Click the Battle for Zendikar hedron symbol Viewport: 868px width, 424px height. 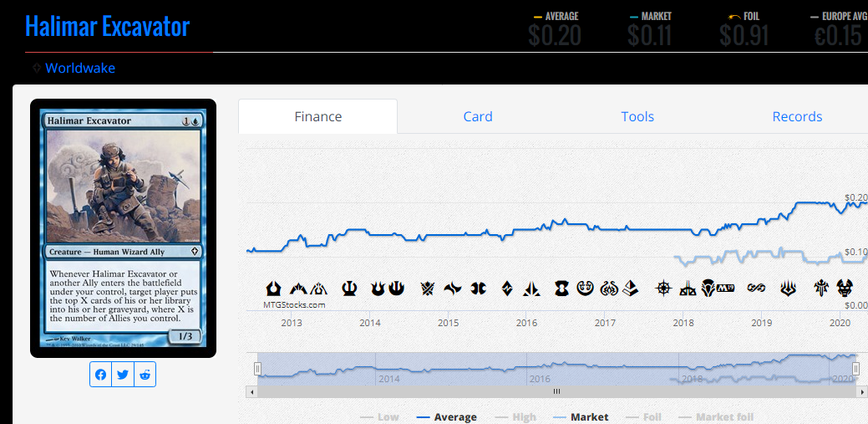[x=507, y=289]
